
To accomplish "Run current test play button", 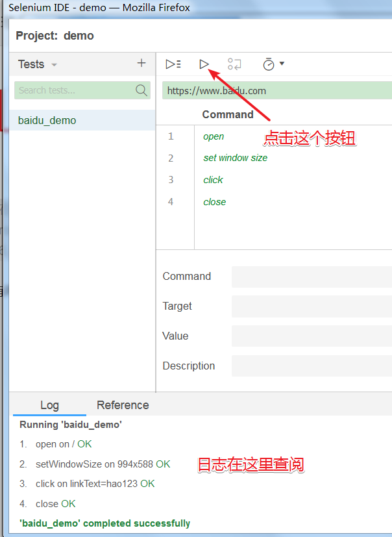I will 204,64.
